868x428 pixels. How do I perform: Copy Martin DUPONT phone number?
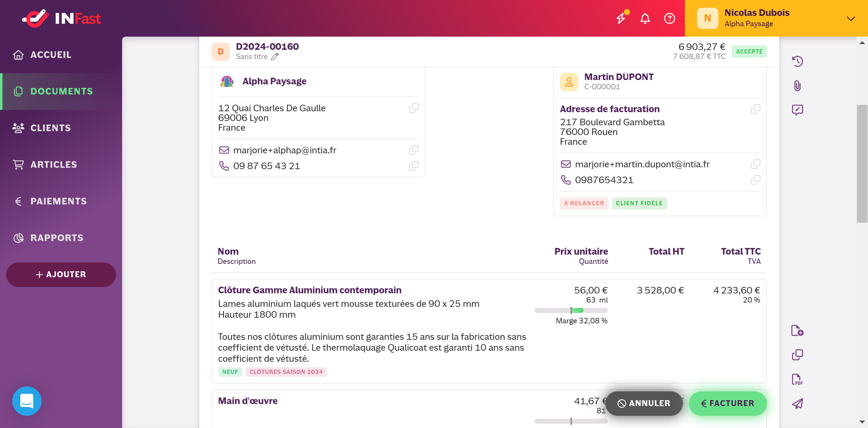tap(755, 180)
